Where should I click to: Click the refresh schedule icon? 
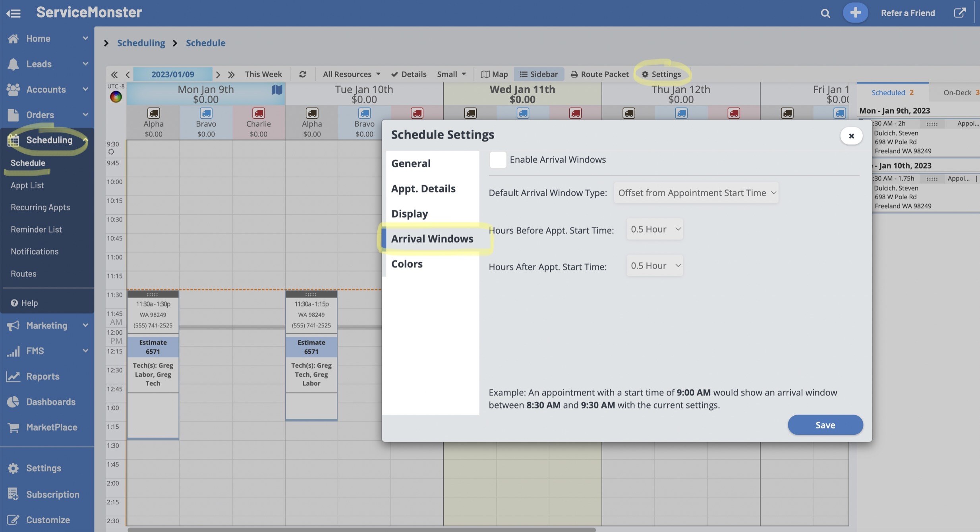point(302,74)
